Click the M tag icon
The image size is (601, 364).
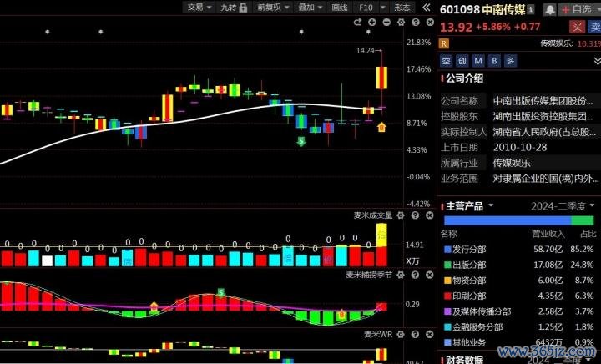478,61
